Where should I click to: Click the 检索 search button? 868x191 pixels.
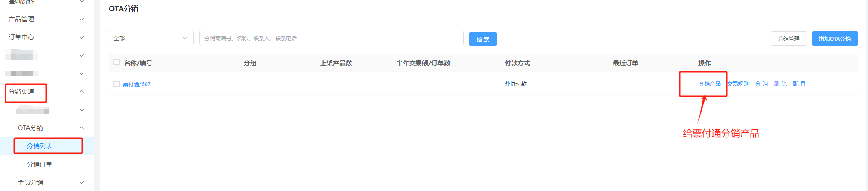[x=482, y=39]
